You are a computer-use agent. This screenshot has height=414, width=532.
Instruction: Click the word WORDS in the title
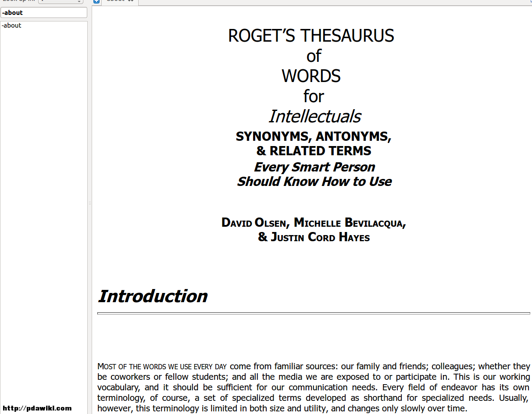(311, 76)
